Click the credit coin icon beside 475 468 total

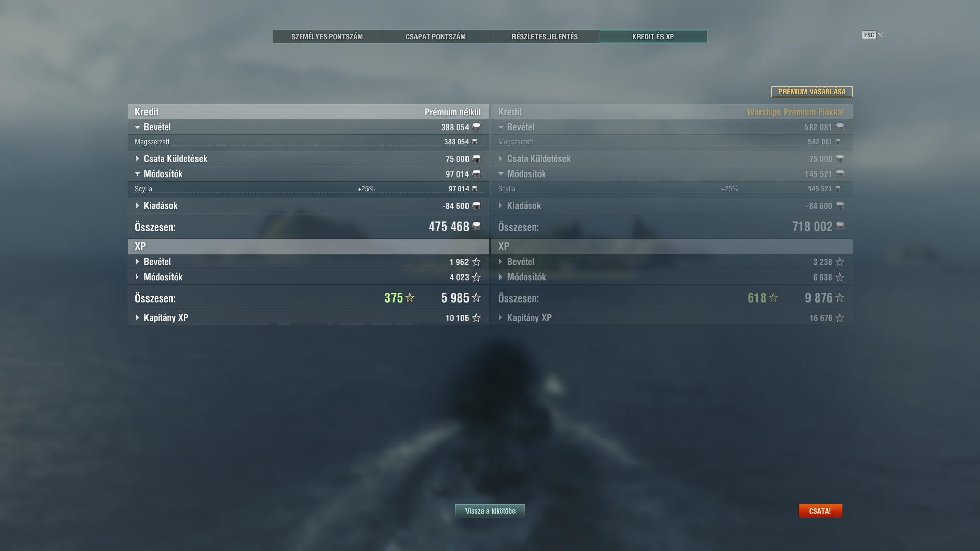point(476,226)
